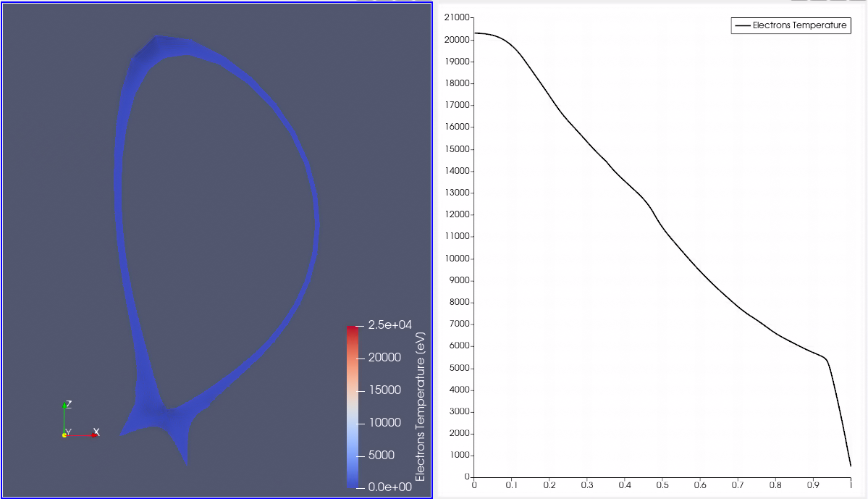Click the '0.4' chart x-axis label
The image size is (868, 499).
(x=625, y=485)
